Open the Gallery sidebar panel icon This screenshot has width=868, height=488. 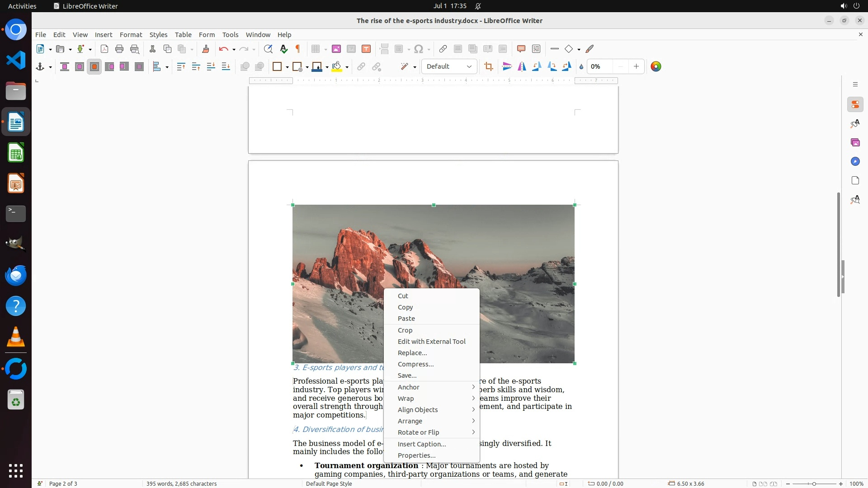(x=855, y=142)
